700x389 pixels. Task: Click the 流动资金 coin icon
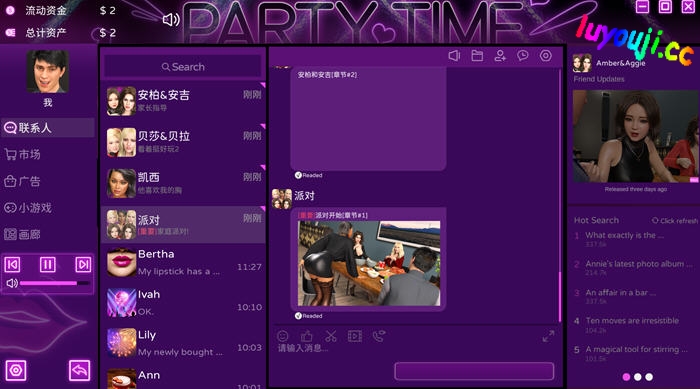coord(10,10)
